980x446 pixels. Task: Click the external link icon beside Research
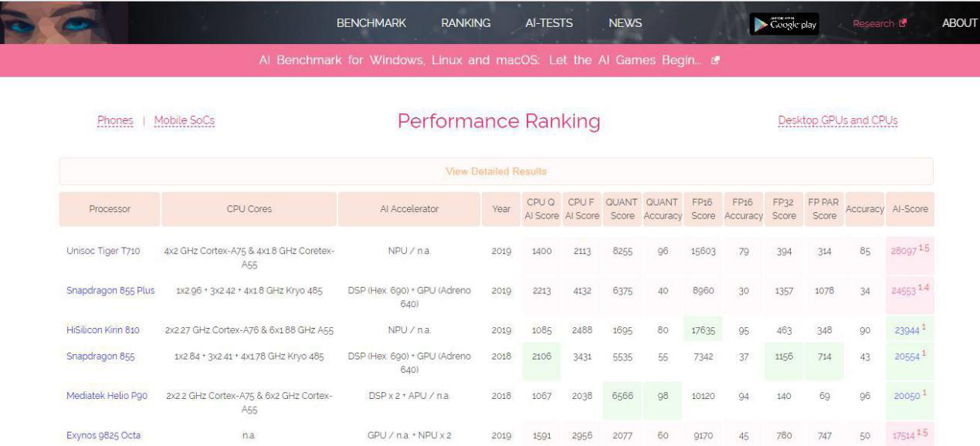pyautogui.click(x=903, y=23)
